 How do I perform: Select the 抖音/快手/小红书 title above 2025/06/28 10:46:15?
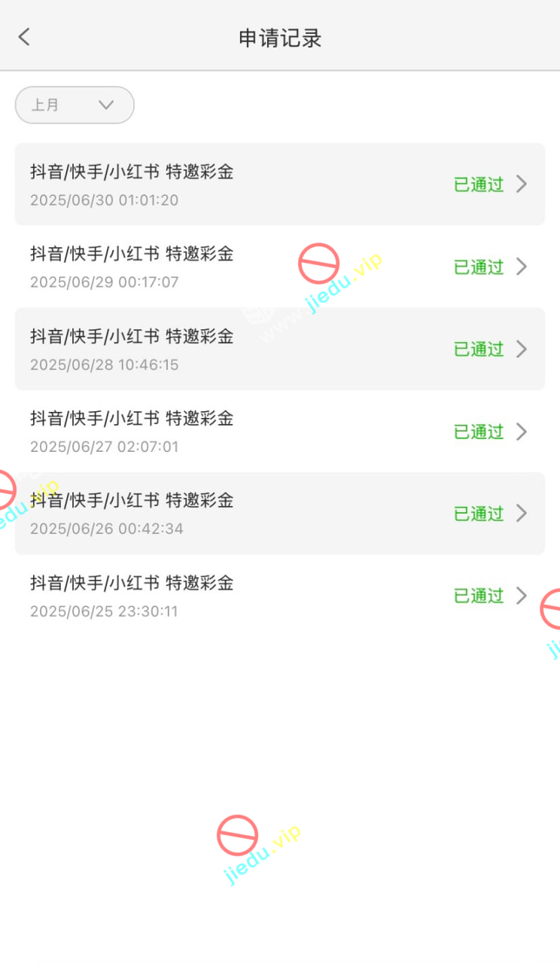(132, 336)
